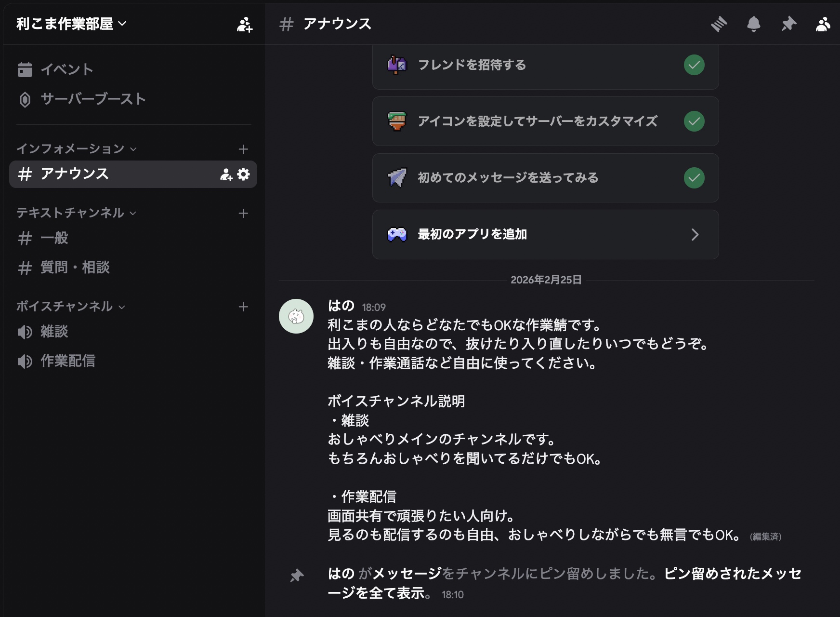Collapse the ボイスチャンネル category
This screenshot has width=840, height=617.
coord(70,307)
